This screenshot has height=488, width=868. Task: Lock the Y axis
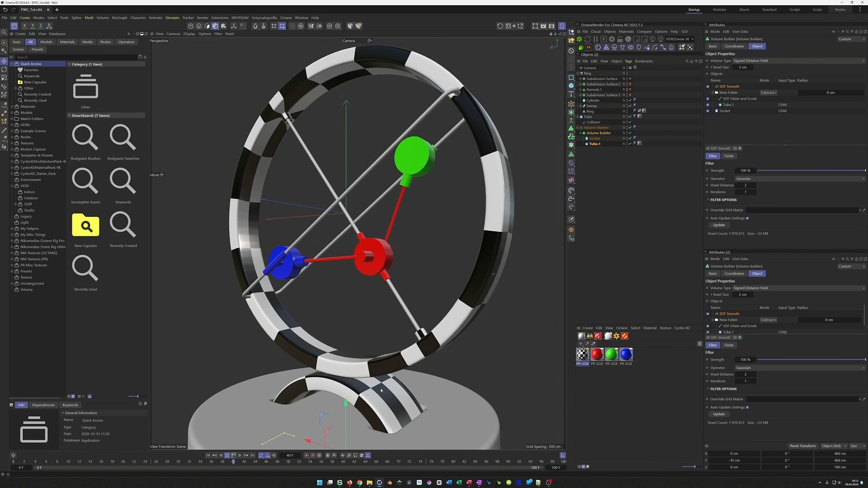click(32, 26)
